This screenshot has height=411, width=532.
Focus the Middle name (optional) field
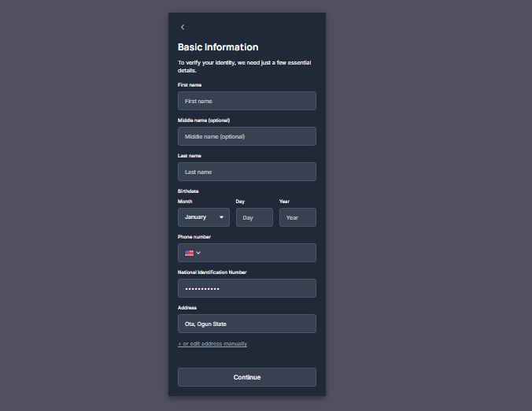coord(247,136)
